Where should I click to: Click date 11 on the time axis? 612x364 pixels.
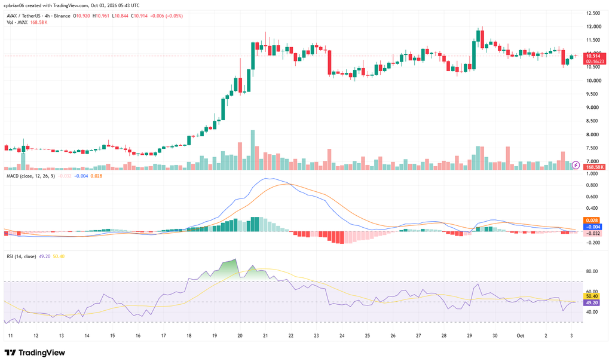[11, 336]
